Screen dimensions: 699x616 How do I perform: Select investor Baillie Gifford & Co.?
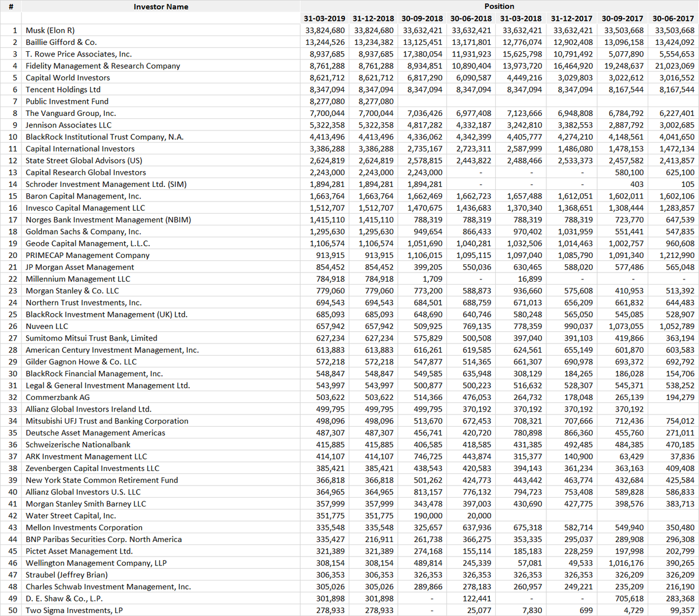click(61, 42)
